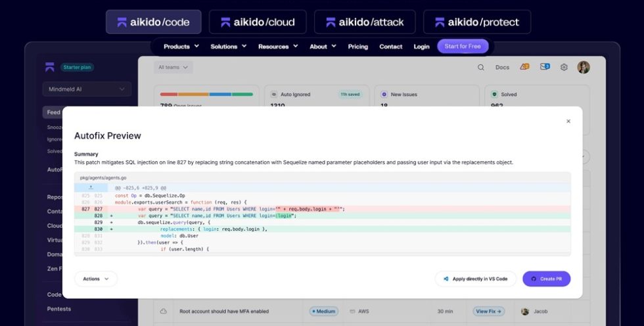Open the blue inbox icon

545,66
